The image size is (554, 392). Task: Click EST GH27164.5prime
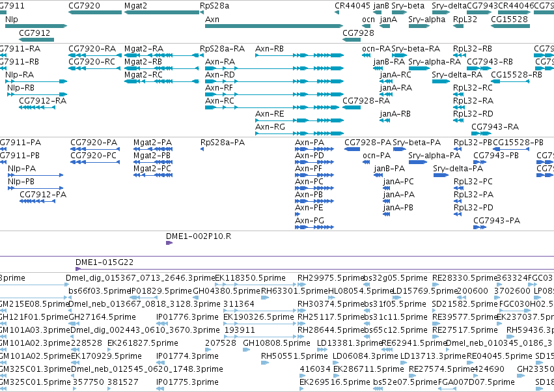pyautogui.click(x=102, y=317)
